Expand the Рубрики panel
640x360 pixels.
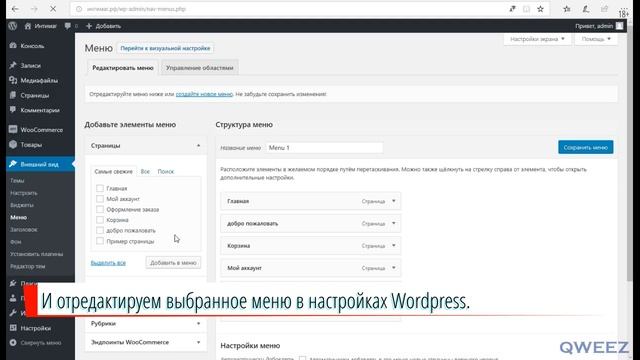tap(146, 324)
